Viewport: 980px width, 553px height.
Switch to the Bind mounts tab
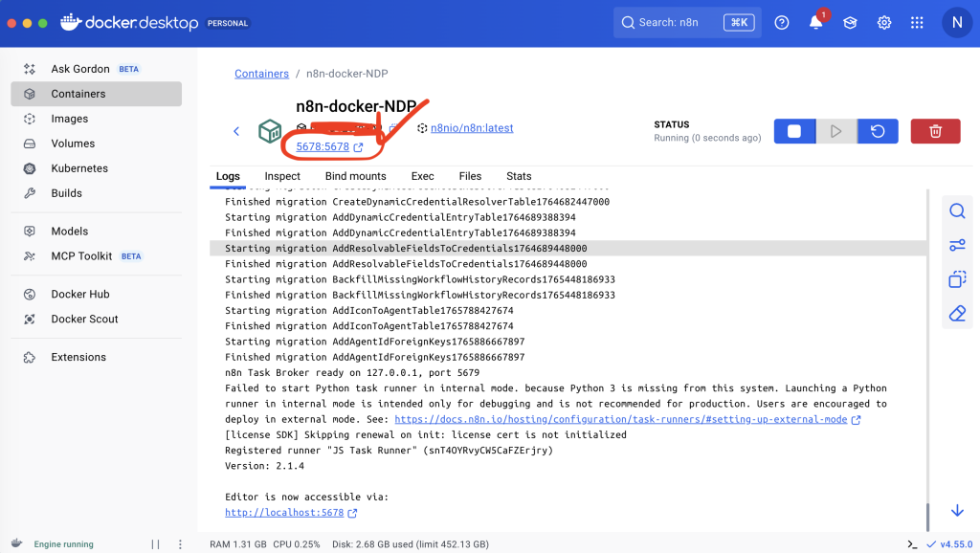(x=355, y=176)
